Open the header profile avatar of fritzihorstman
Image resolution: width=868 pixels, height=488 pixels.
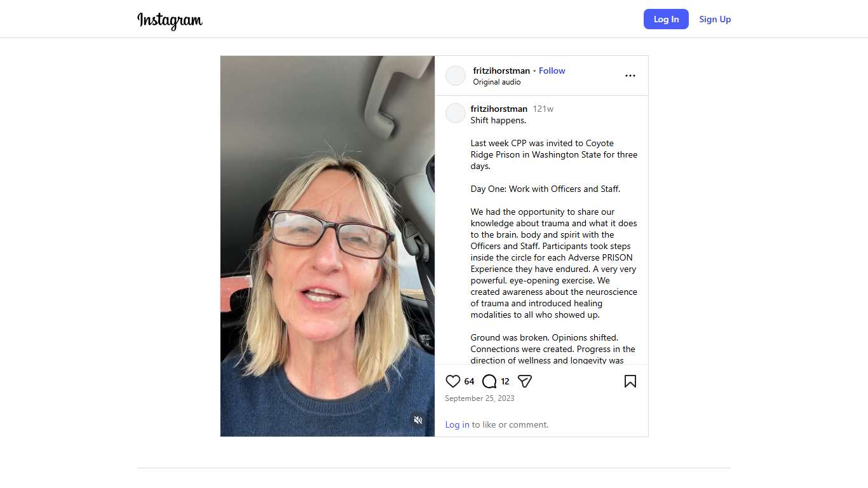pyautogui.click(x=456, y=76)
